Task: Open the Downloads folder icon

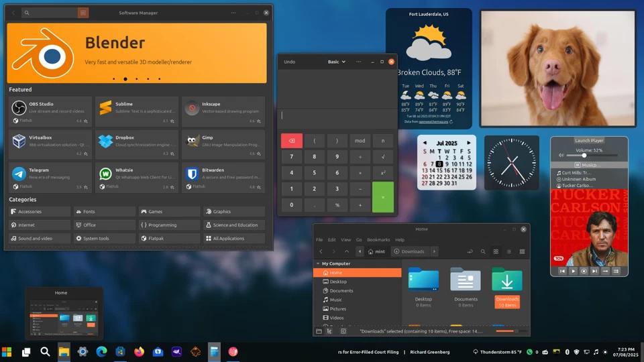Action: (506, 280)
